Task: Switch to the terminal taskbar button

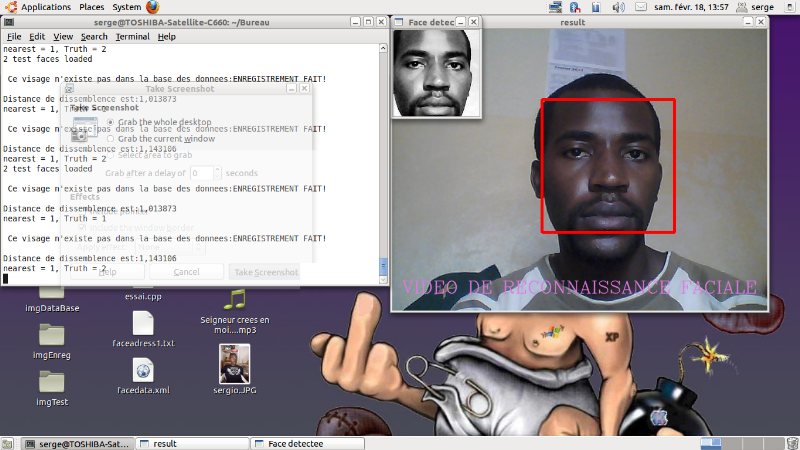Action: coord(79,444)
